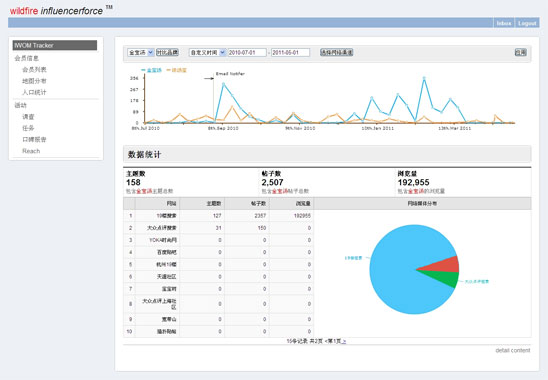
Task: Select row 3 site name YOKA时尚网
Action: (x=163, y=240)
